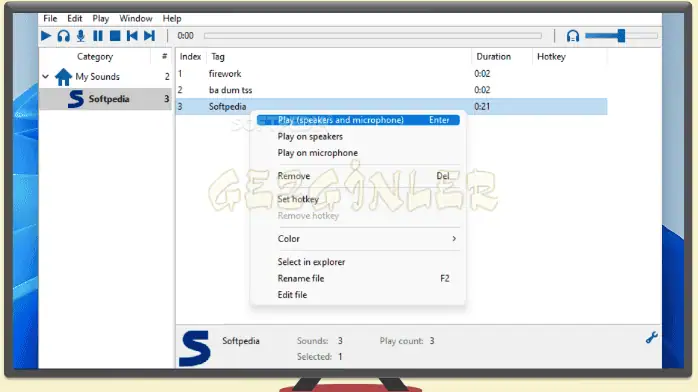Sort by the # column header

pyautogui.click(x=164, y=57)
